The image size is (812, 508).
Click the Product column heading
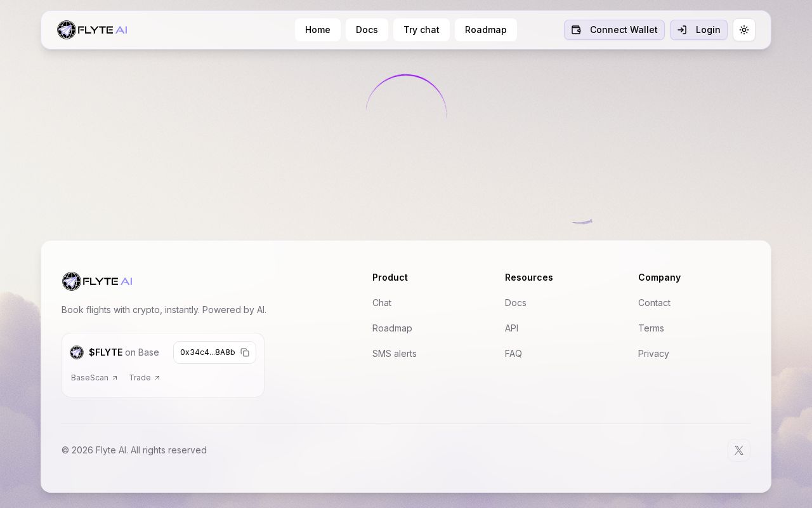(x=390, y=277)
